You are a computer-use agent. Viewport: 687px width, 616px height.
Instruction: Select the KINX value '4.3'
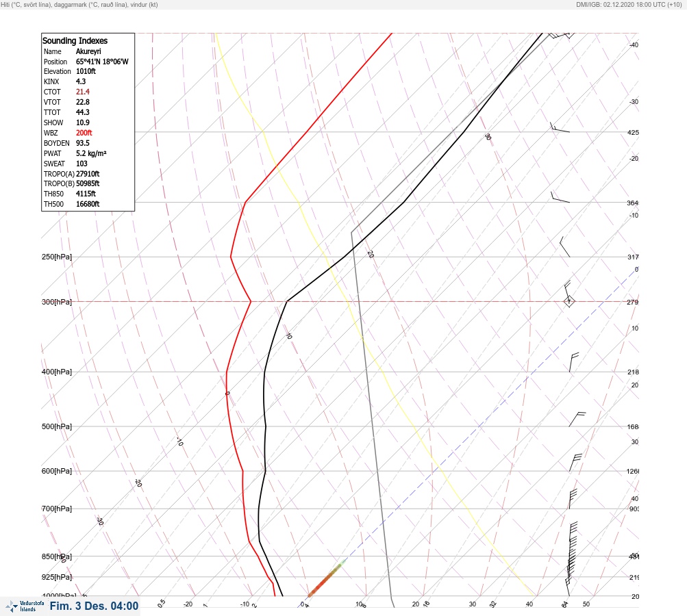click(x=81, y=81)
